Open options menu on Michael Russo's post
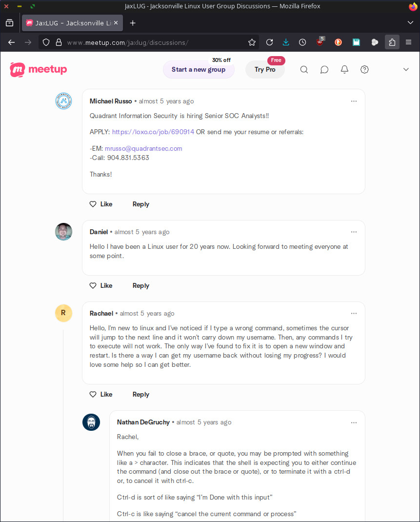The width and height of the screenshot is (420, 522). click(x=354, y=101)
